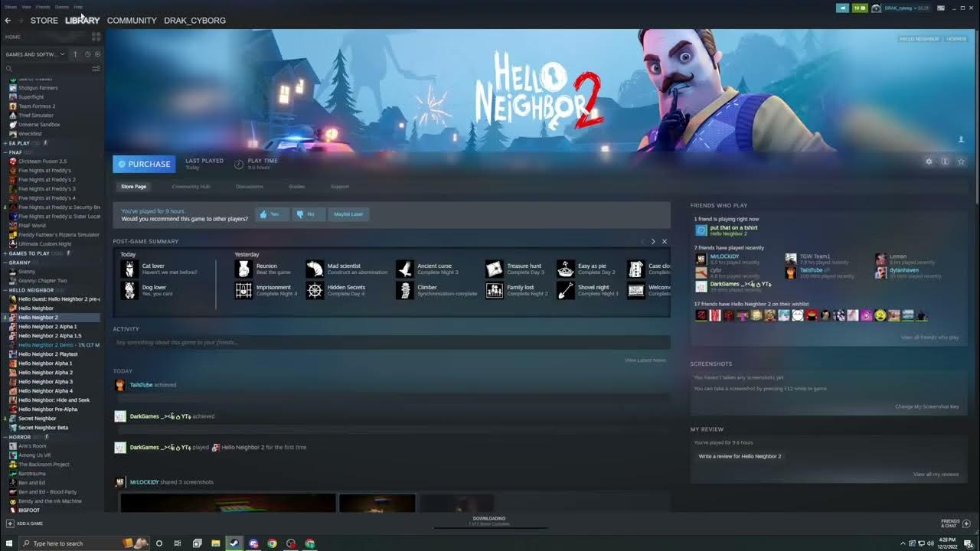Screen dimensions: 980x551
Task: Open Task View on taskbar
Action: pyautogui.click(x=178, y=543)
